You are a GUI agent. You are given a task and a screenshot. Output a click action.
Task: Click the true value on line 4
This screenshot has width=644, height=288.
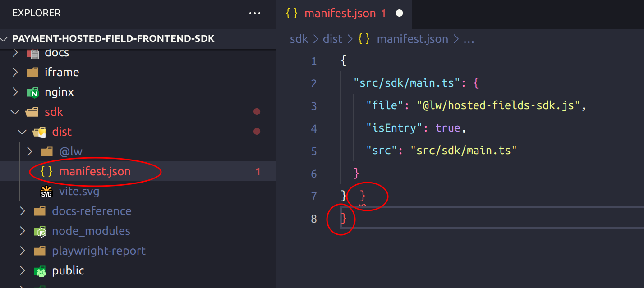[448, 128]
